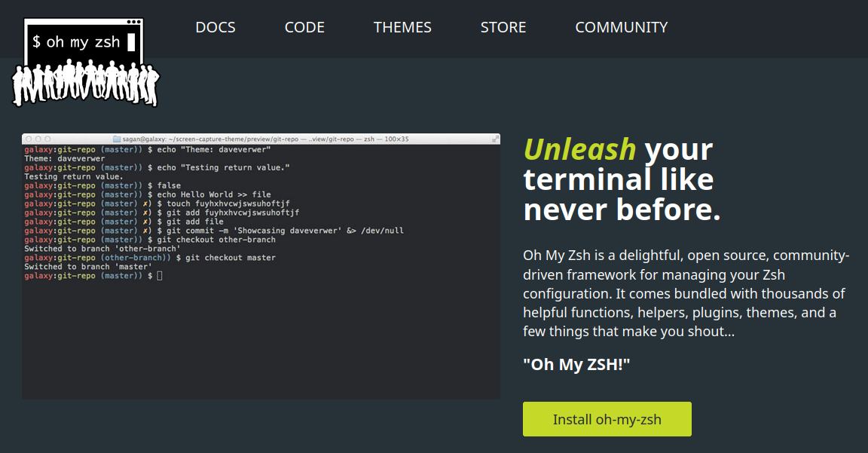The width and height of the screenshot is (868, 453).
Task: Click the Install oh-my-zsh button
Action: [607, 419]
